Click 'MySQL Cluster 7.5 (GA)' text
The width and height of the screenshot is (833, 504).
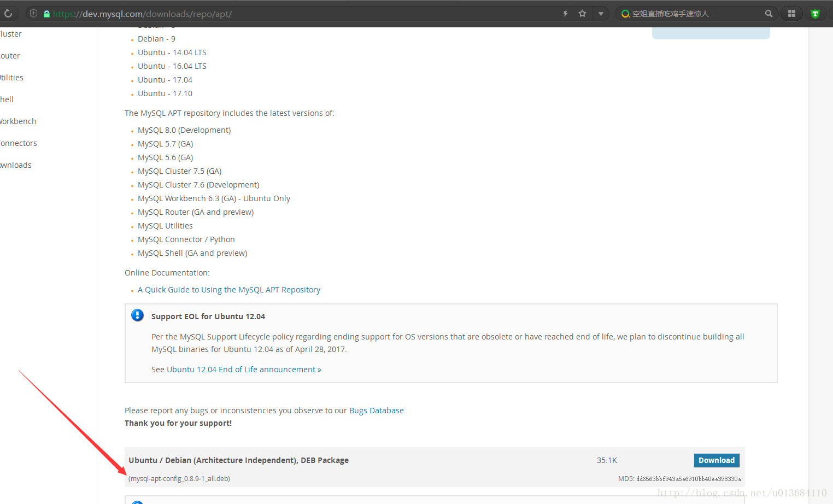(180, 171)
